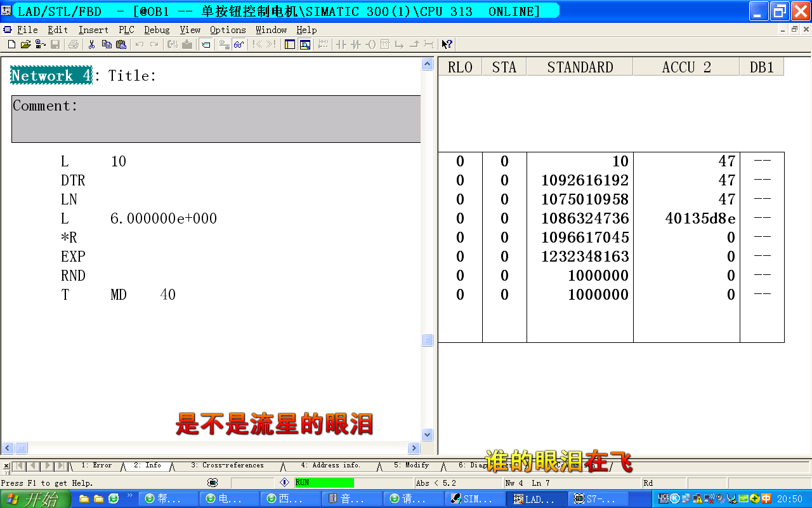This screenshot has height=508, width=812.
Task: Click the RLO column header
Action: point(460,67)
